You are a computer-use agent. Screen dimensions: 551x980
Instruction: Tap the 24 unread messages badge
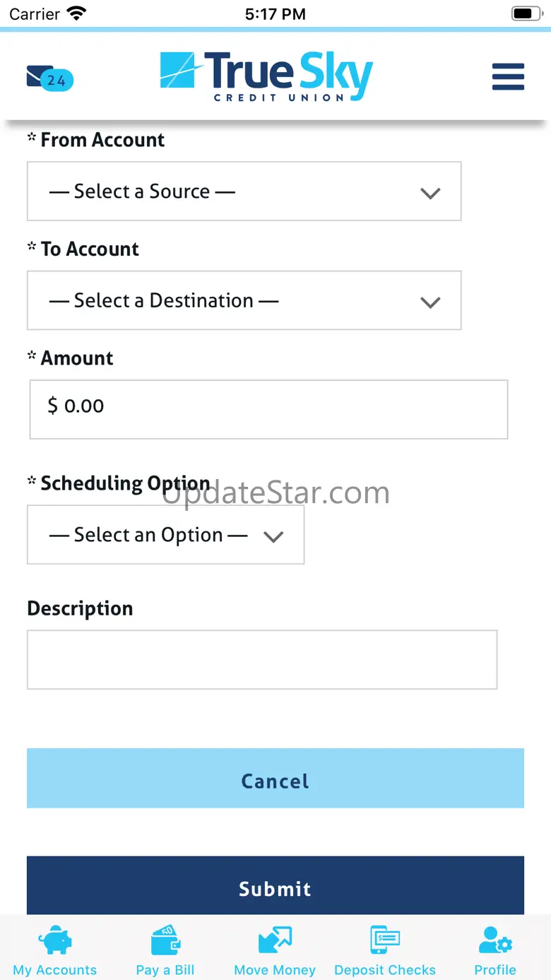[57, 81]
